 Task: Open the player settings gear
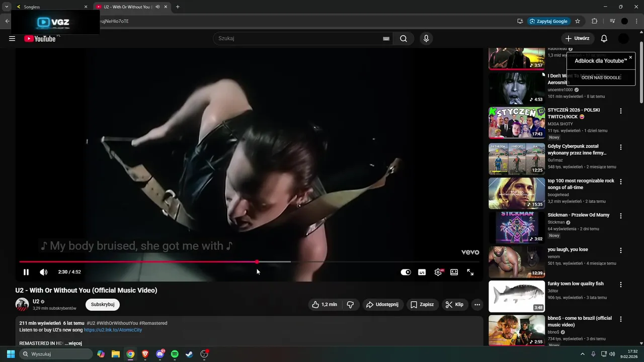point(438,272)
